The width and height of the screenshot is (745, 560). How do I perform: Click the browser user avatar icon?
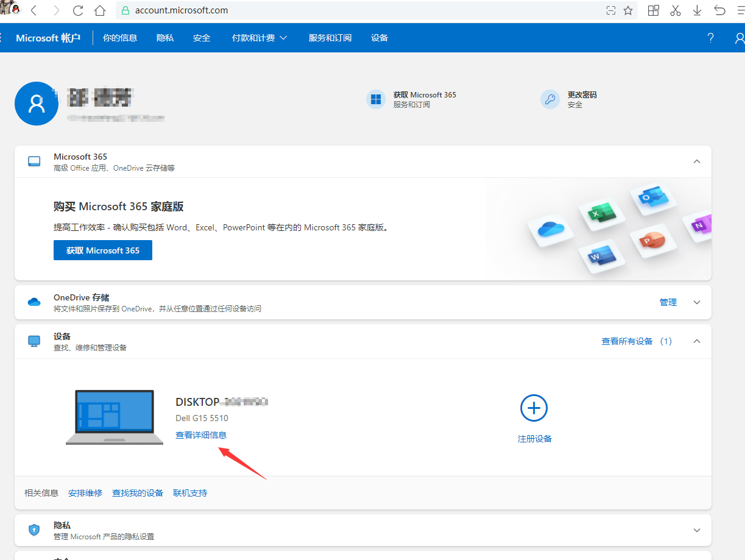pos(10,9)
